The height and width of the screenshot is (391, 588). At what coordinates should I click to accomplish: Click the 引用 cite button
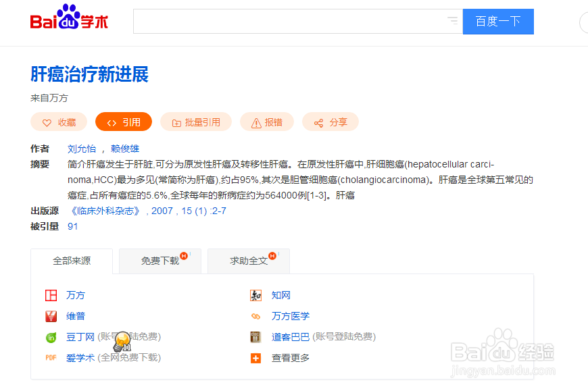(x=124, y=122)
